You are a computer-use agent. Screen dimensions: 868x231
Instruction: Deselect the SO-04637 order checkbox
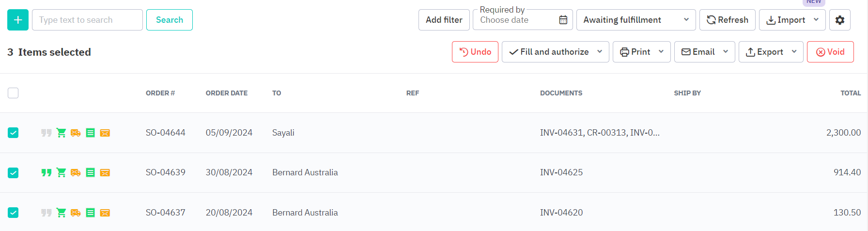click(x=13, y=213)
